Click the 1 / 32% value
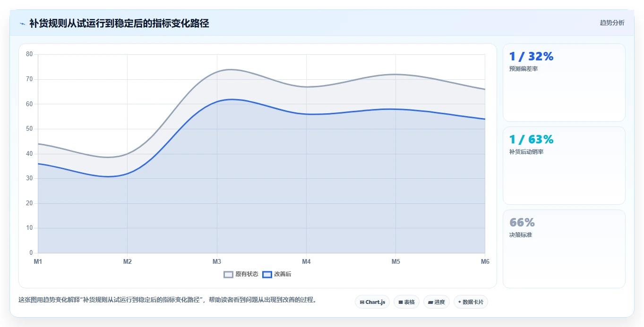644x327 pixels. [531, 57]
